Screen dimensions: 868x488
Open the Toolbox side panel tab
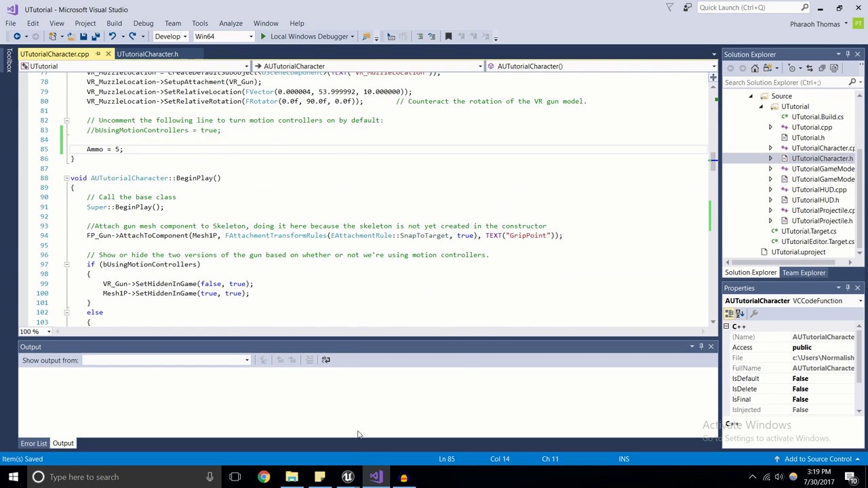[x=9, y=60]
